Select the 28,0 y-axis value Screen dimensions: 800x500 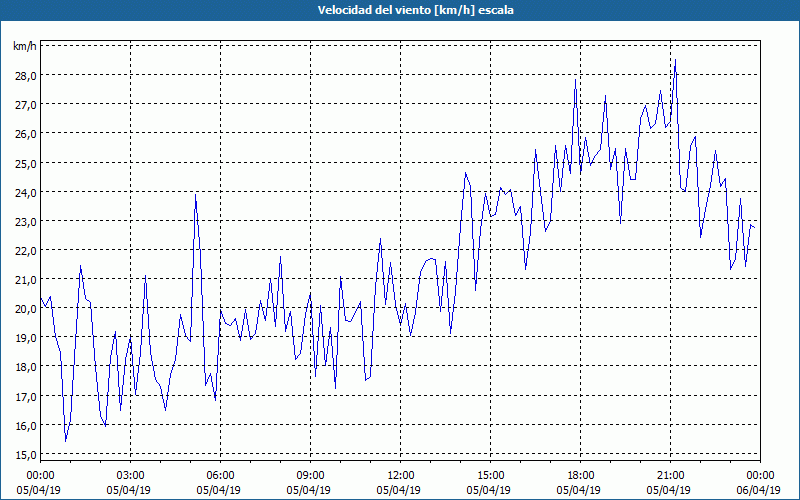click(25, 76)
